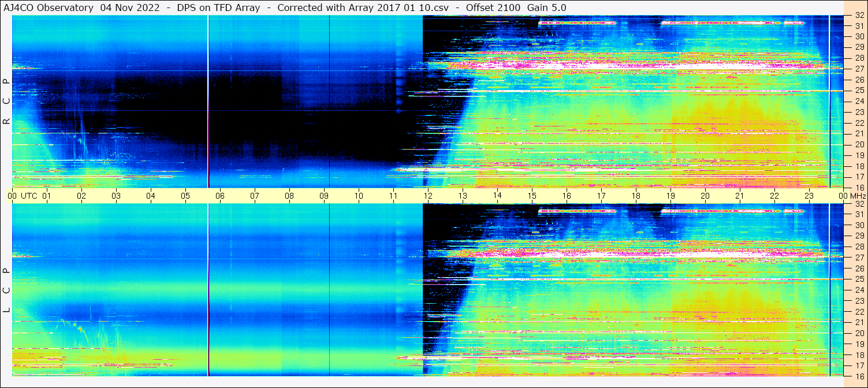
Task: Click hour "02" on the UTC time axis
Action: [81, 196]
